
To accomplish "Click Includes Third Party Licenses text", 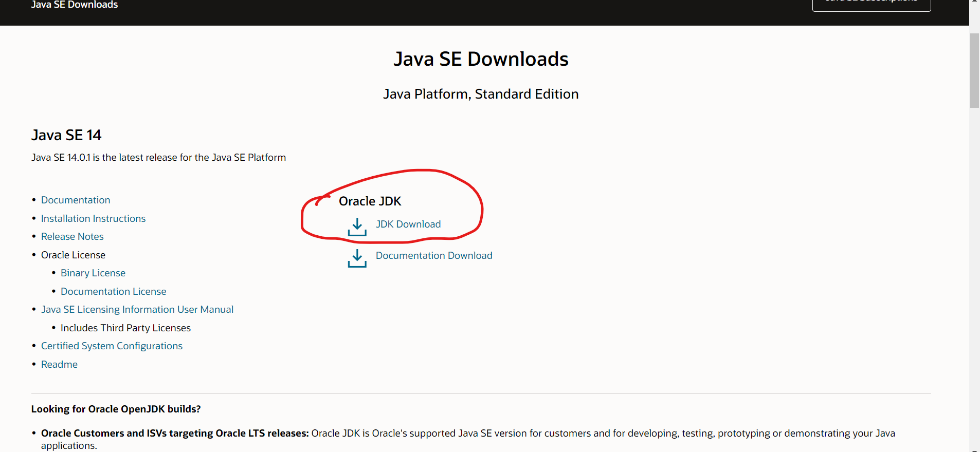I will (125, 328).
